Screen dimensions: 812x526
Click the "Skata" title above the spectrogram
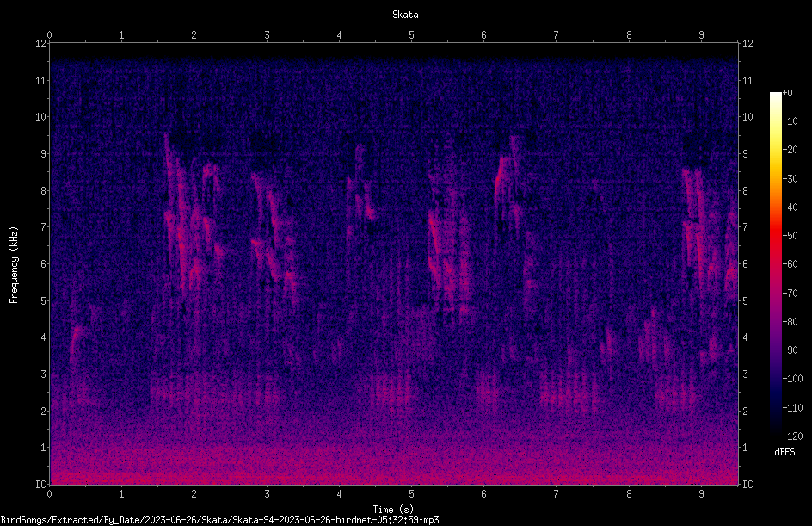(x=405, y=15)
